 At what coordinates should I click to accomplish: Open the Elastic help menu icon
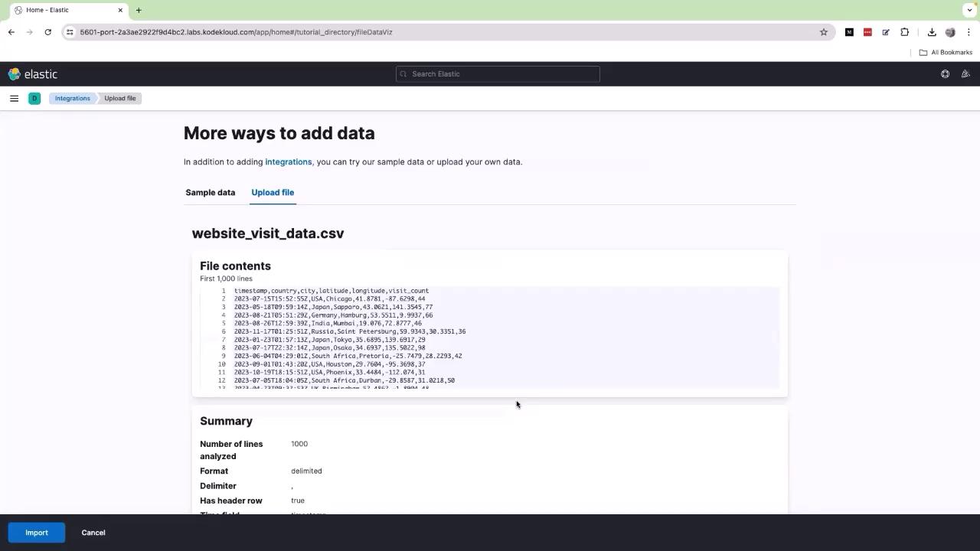coord(945,74)
